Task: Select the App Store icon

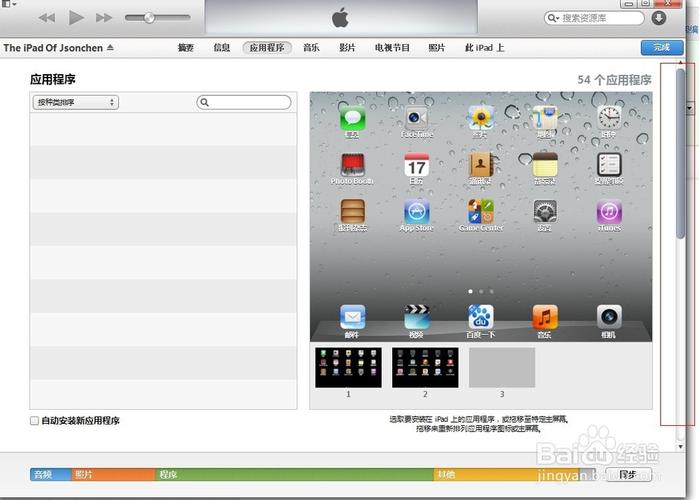Action: 417,211
